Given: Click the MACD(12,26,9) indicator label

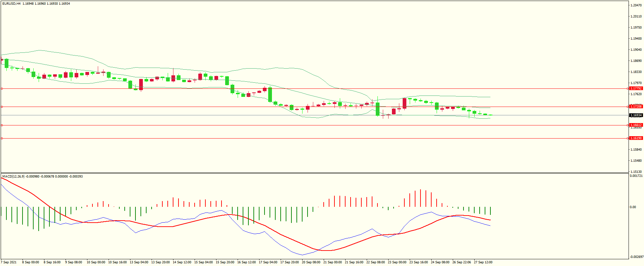Looking at the screenshot, I should 13,177.
